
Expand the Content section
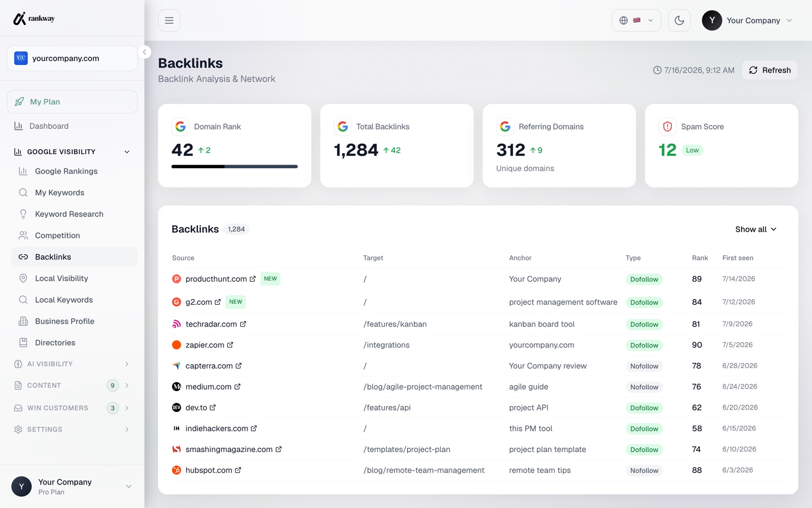pyautogui.click(x=72, y=385)
